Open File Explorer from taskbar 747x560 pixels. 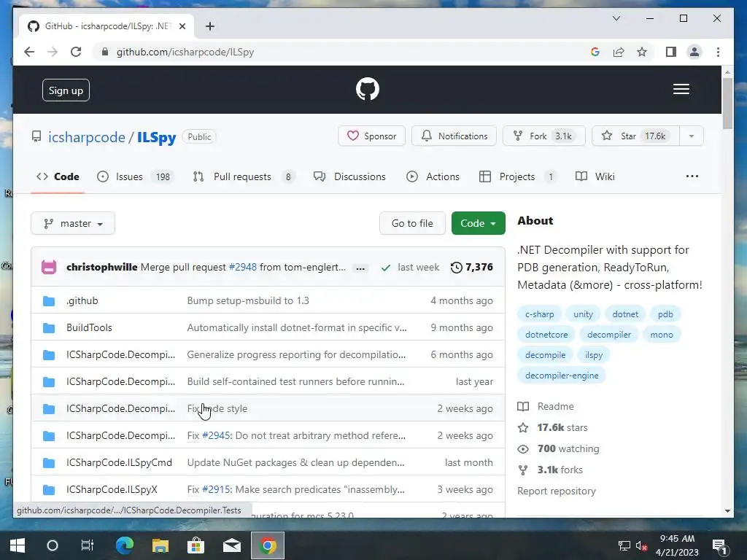160,545
